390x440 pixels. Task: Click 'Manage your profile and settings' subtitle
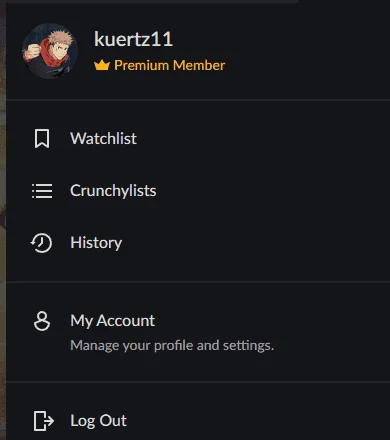pos(172,345)
